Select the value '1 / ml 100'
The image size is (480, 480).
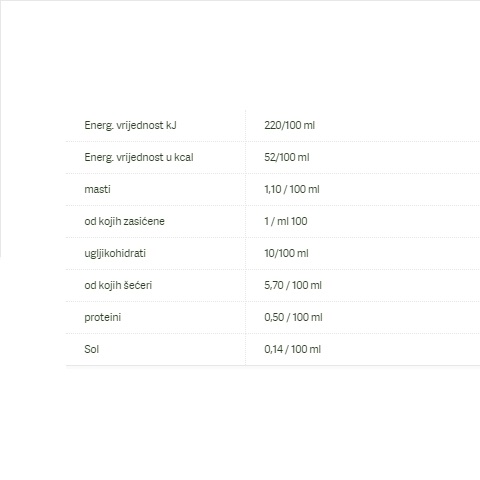pyautogui.click(x=286, y=221)
